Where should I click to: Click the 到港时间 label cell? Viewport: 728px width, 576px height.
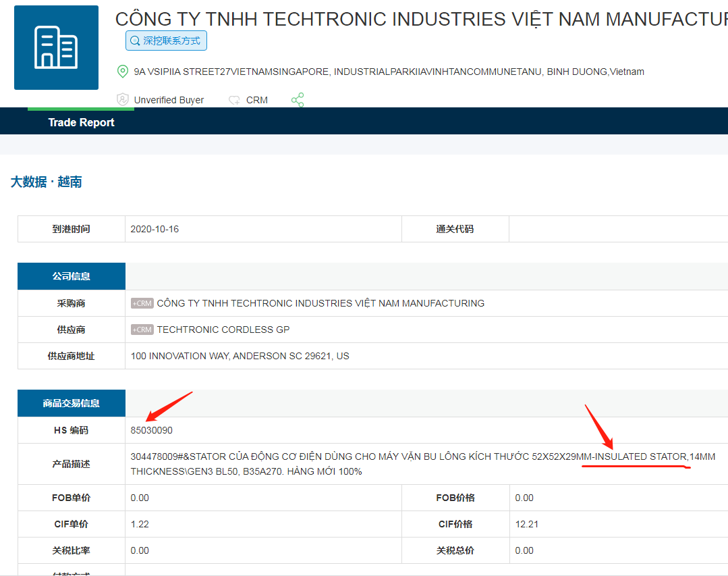click(x=71, y=229)
